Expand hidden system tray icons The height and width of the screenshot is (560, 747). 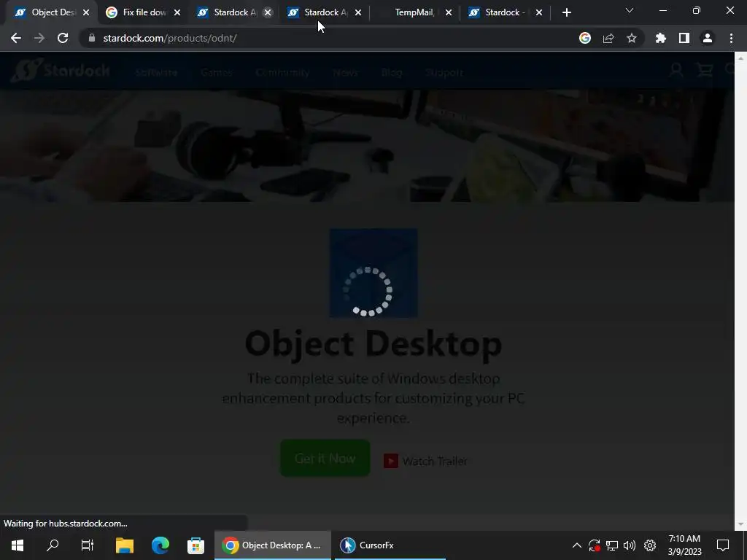(577, 545)
